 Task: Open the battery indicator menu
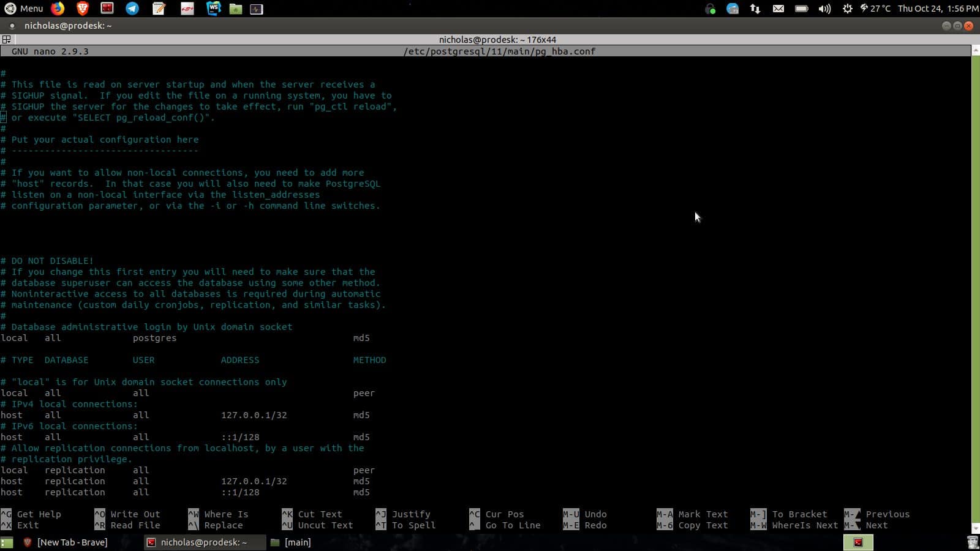pos(801,9)
